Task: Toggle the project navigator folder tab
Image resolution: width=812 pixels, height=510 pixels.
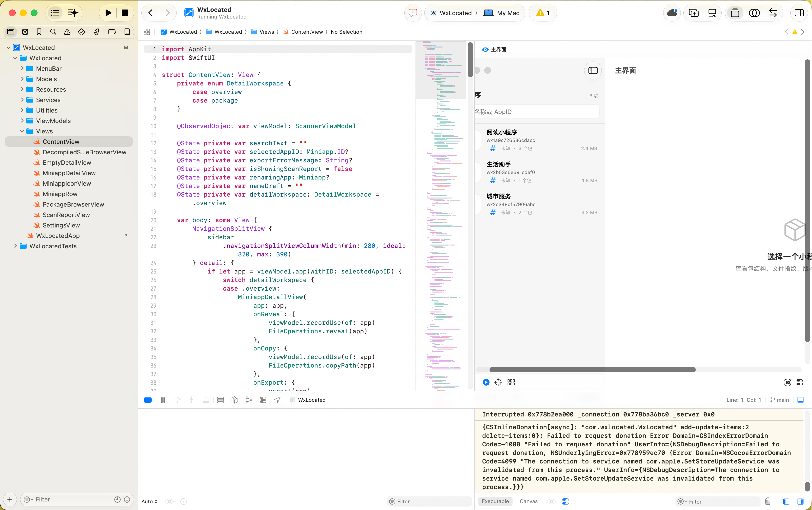Action: (11, 32)
